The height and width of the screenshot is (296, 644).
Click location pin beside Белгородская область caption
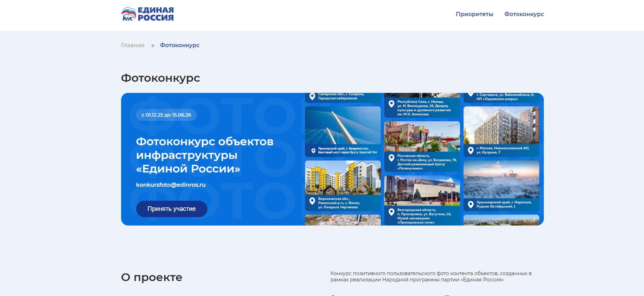(x=392, y=212)
